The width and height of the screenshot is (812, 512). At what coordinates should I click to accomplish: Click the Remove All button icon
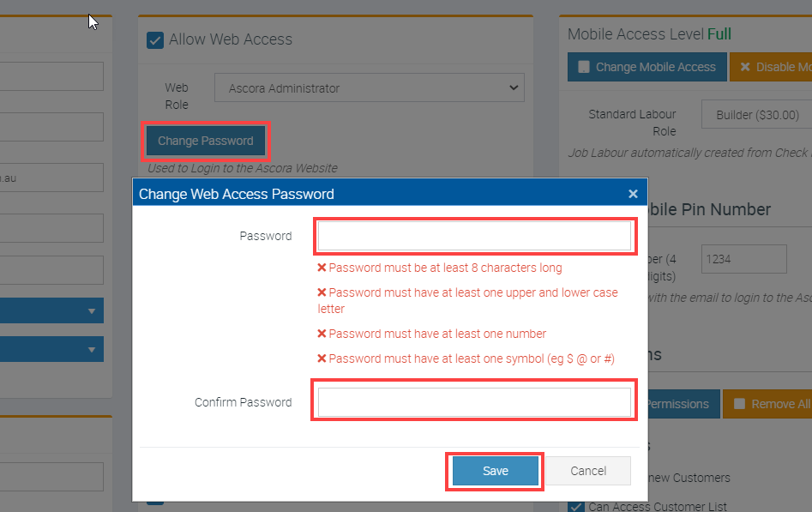tap(738, 404)
